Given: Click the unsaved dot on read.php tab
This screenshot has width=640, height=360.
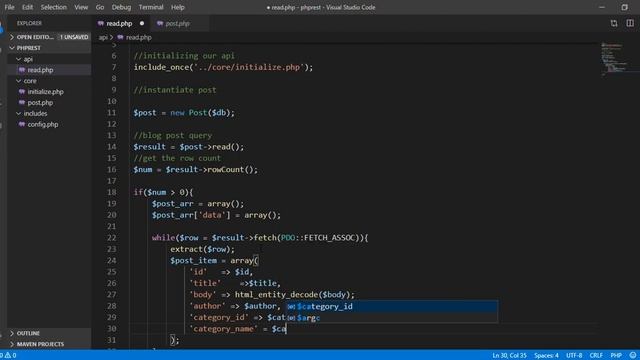Looking at the screenshot, I should point(142,24).
